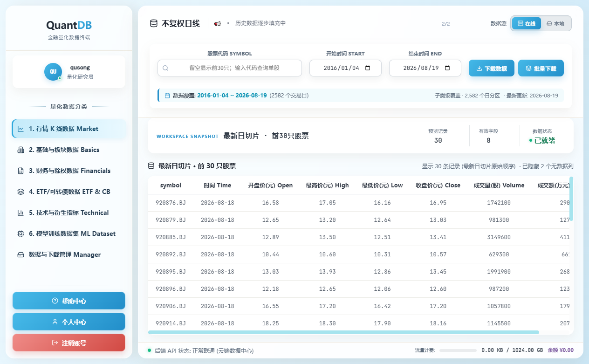Select symbol cell 920885.BJ
Viewport: 589px width, 364px height.
click(x=171, y=237)
